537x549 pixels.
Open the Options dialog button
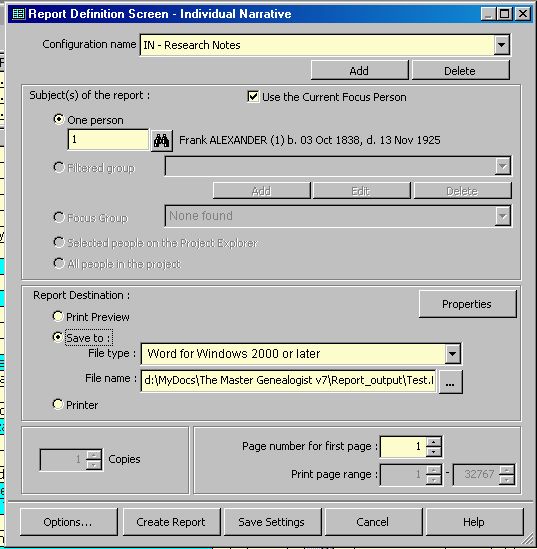(x=69, y=522)
